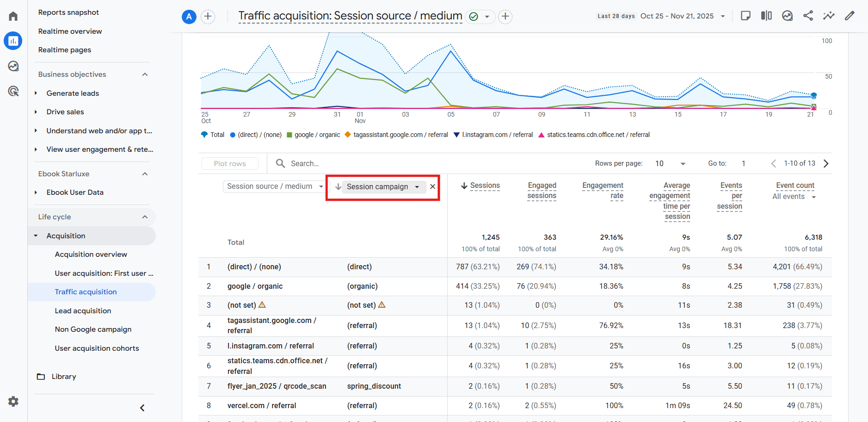Expand the Drive sales objective
Viewport: 868px width, 422px height.
click(x=65, y=112)
